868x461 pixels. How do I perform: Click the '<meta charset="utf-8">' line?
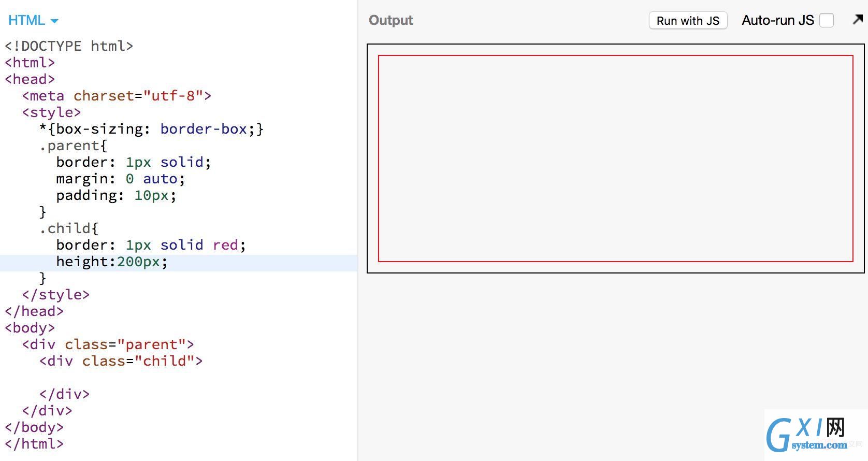(x=117, y=96)
